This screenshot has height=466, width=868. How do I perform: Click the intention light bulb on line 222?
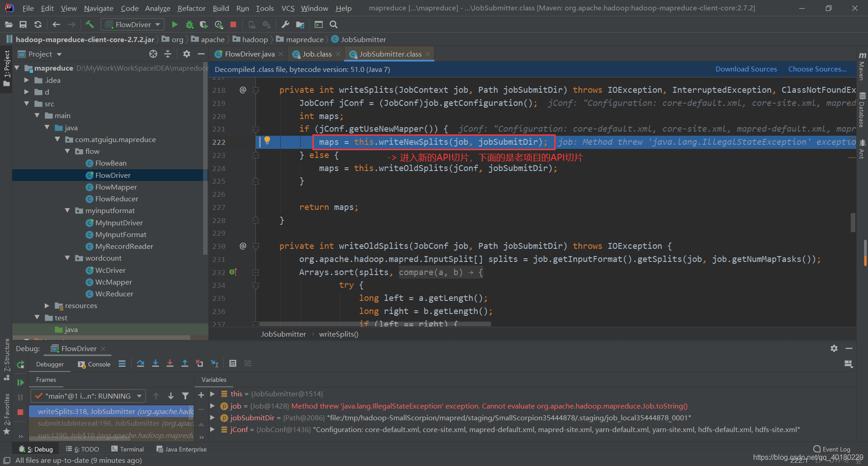[x=267, y=140]
